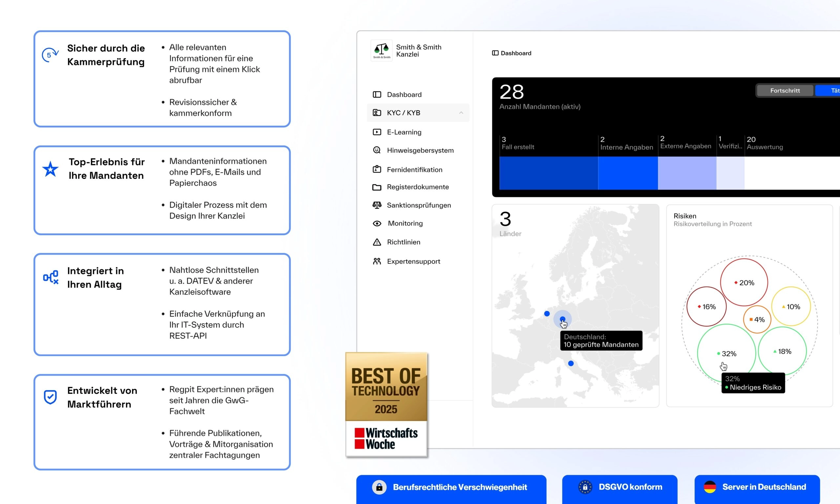Click the 4% orange risk bubble
The height and width of the screenshot is (504, 840).
[x=757, y=319]
